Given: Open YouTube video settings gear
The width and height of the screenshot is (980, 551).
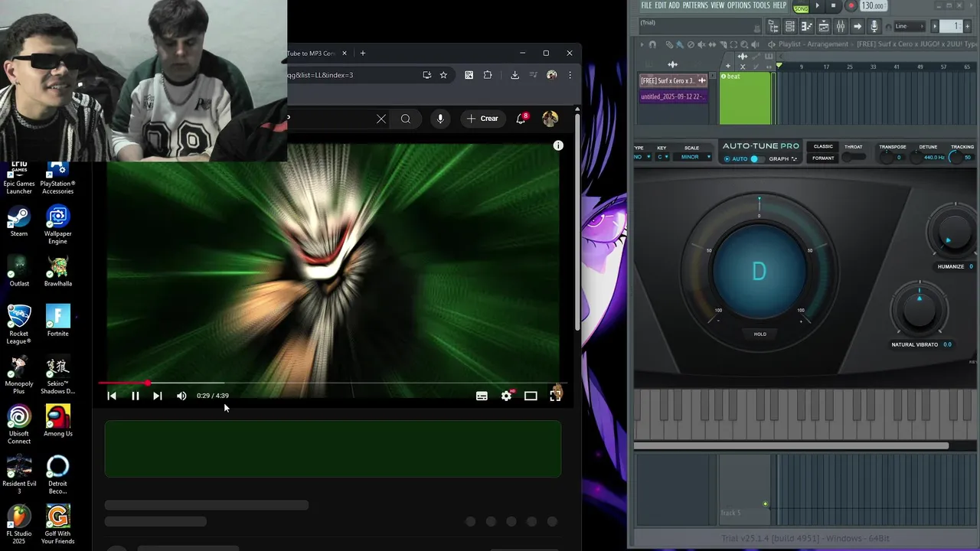Looking at the screenshot, I should click(x=506, y=396).
